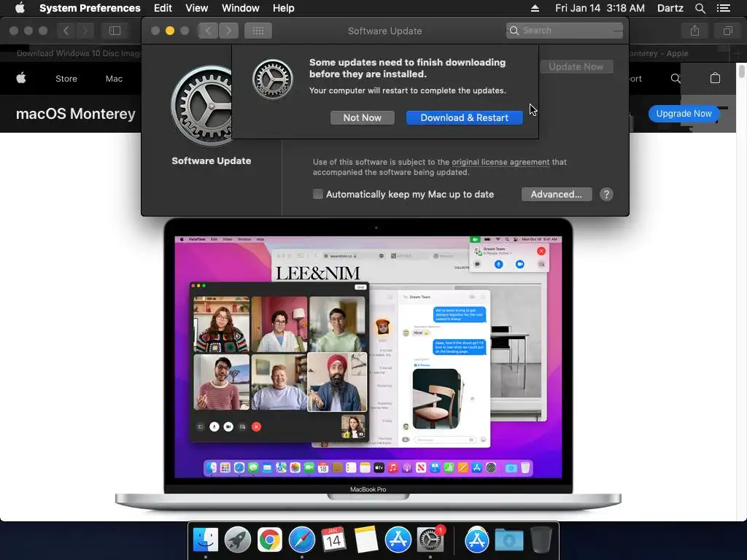Viewport: 747px width, 560px height.
Task: Click the eject icon in menu bar
Action: [x=535, y=8]
